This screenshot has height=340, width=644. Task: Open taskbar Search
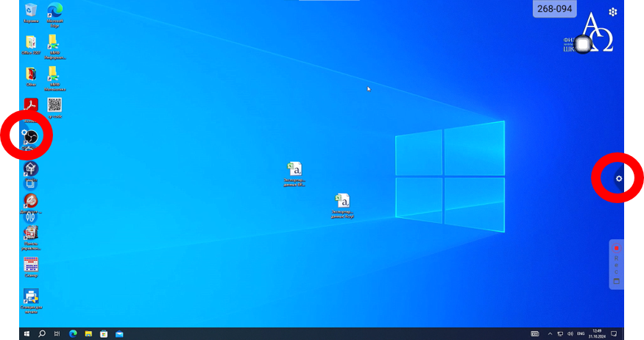[42, 333]
